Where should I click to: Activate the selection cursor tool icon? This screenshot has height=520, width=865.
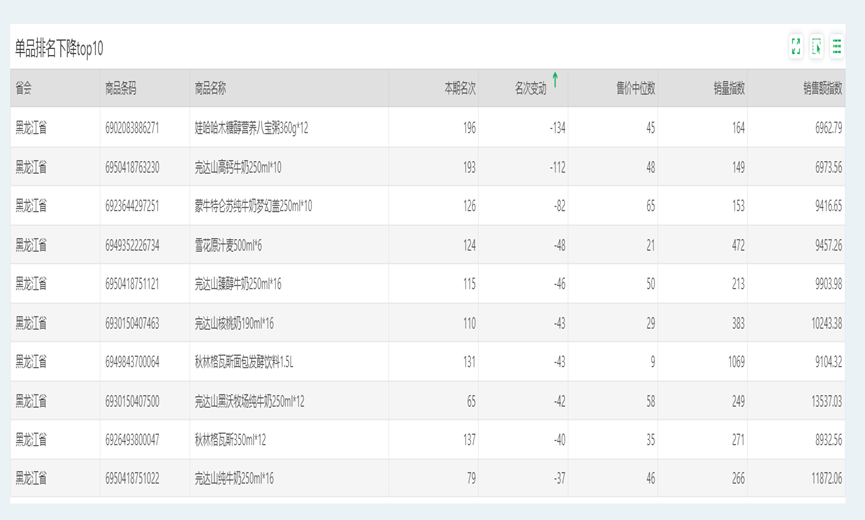tap(816, 46)
